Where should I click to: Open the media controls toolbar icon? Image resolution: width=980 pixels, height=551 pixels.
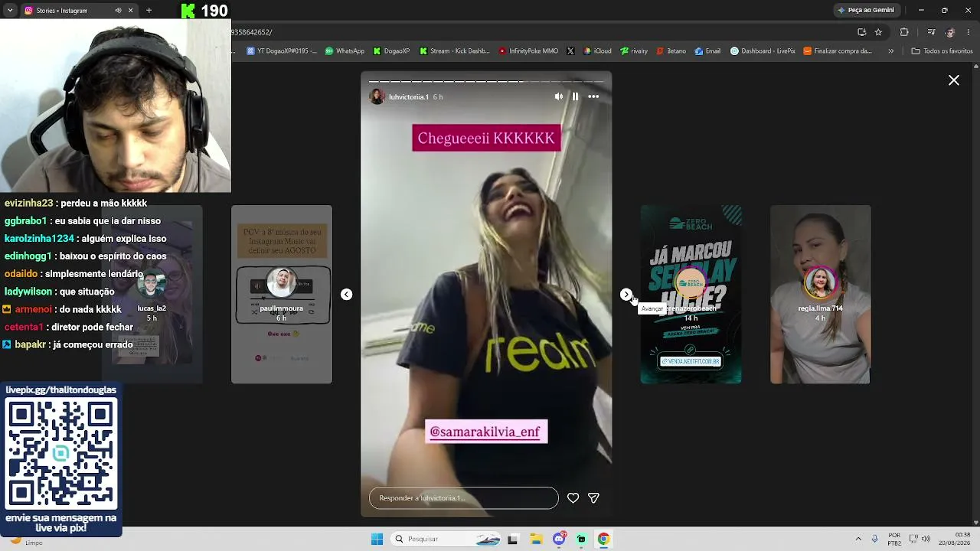pos(931,32)
